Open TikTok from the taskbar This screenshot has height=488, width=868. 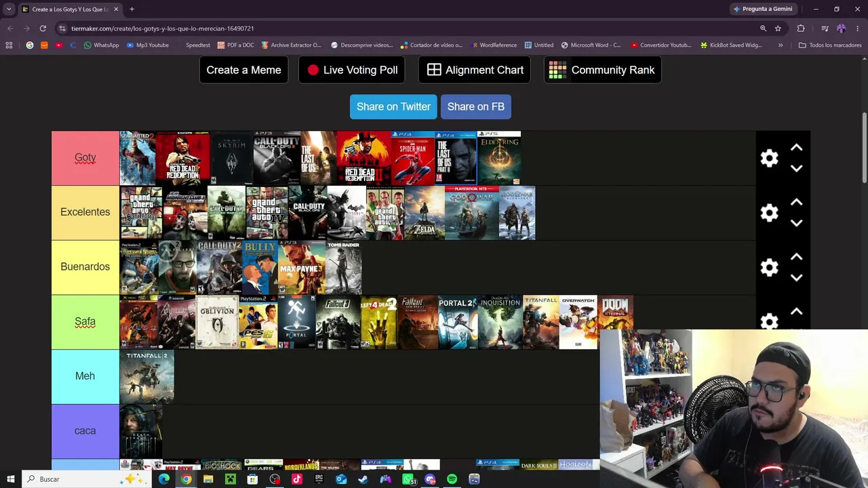297,479
